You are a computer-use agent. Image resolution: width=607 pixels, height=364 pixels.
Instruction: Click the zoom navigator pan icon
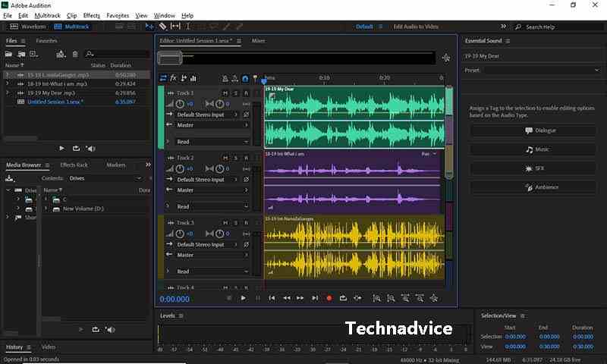(446, 58)
